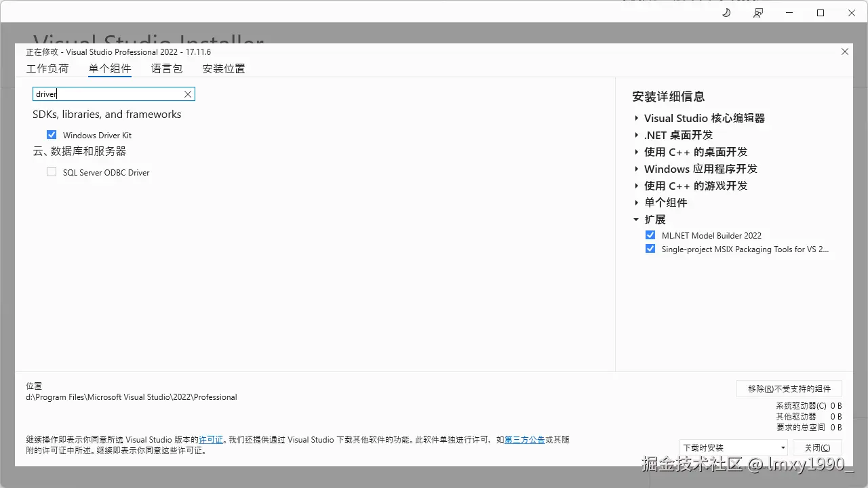Uncheck Single-project MSIX Packaging Tools
Screen dimensions: 868x488
click(x=650, y=249)
